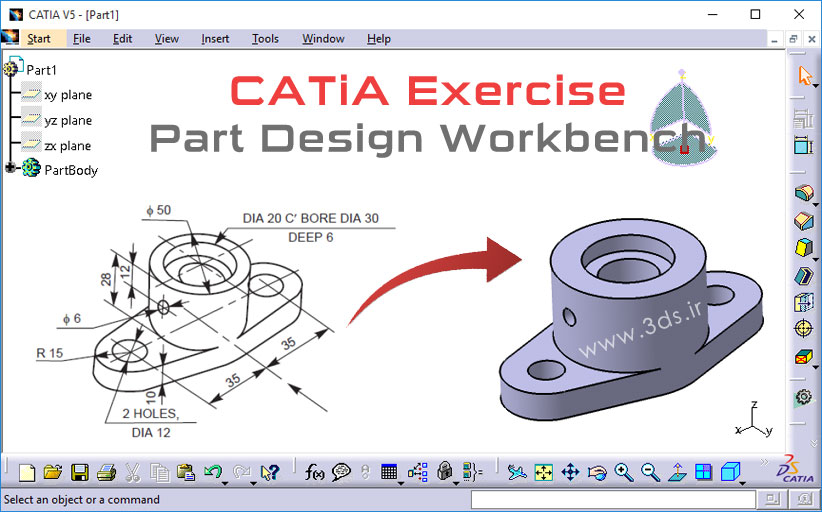Activate the What's This help pointer
Viewport: 822px width, 512px height.
tap(269, 473)
